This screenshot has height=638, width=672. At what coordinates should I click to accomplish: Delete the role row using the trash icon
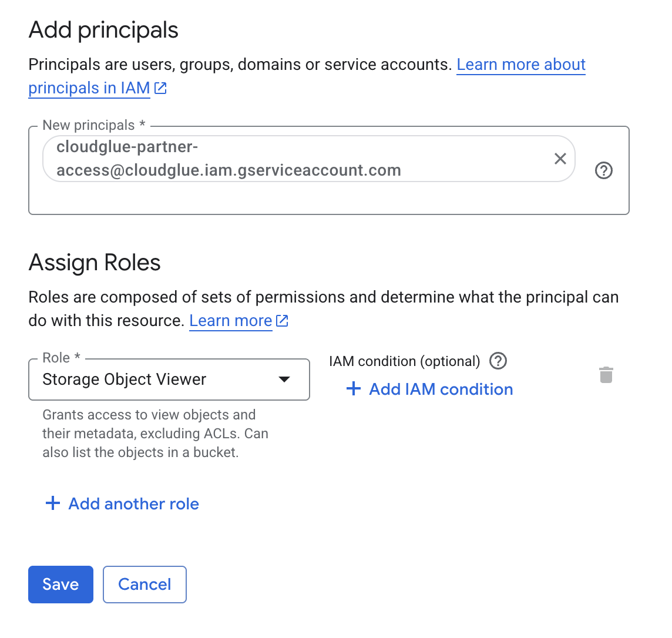point(606,375)
